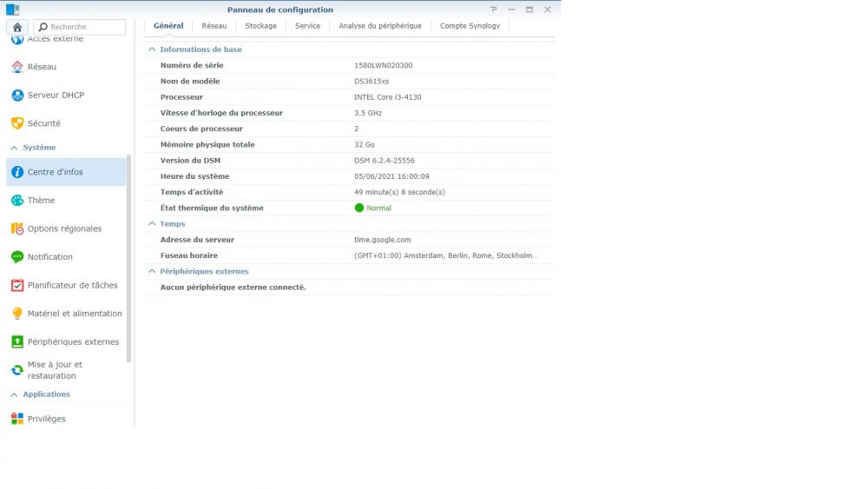Click 32 Go memory value
The height and width of the screenshot is (489, 868).
click(x=365, y=144)
